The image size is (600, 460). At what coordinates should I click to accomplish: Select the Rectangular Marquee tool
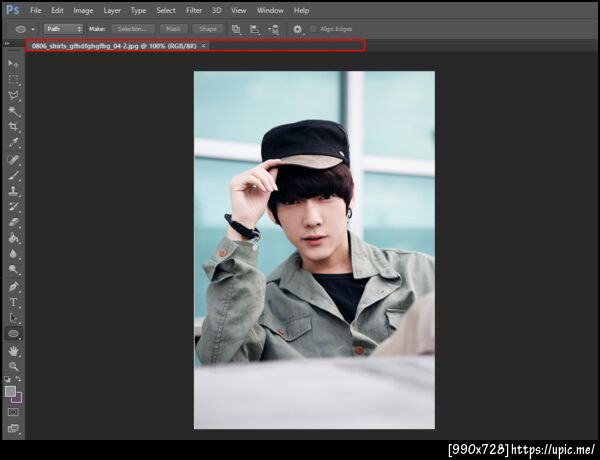(x=13, y=80)
